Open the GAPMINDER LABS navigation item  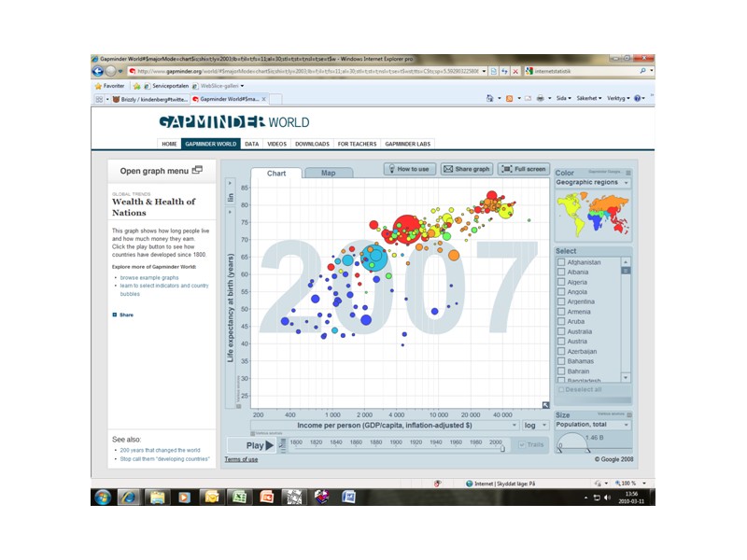coord(407,144)
